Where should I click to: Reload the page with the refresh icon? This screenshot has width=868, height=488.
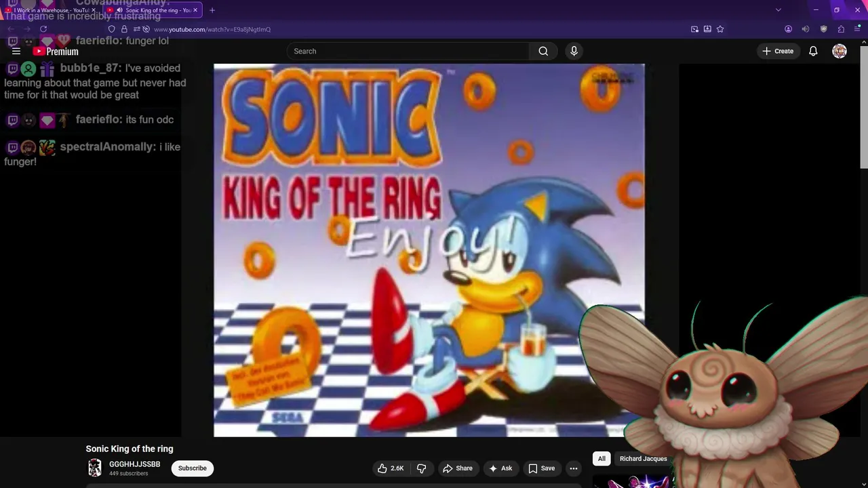[43, 29]
